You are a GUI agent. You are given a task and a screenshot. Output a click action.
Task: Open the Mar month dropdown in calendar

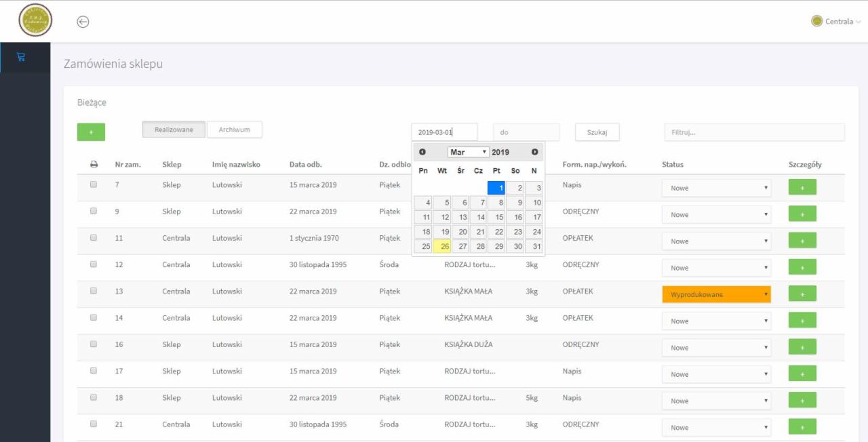[x=468, y=152]
